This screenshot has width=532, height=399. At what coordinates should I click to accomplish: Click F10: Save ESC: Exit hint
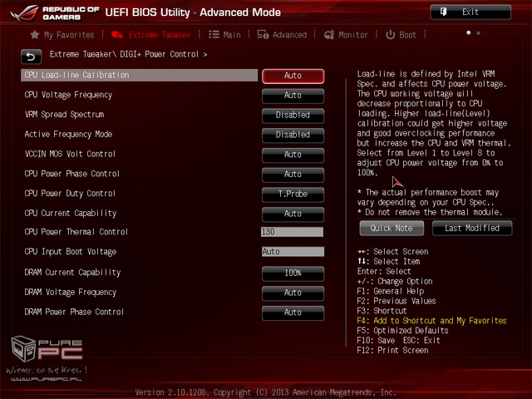[x=398, y=340]
